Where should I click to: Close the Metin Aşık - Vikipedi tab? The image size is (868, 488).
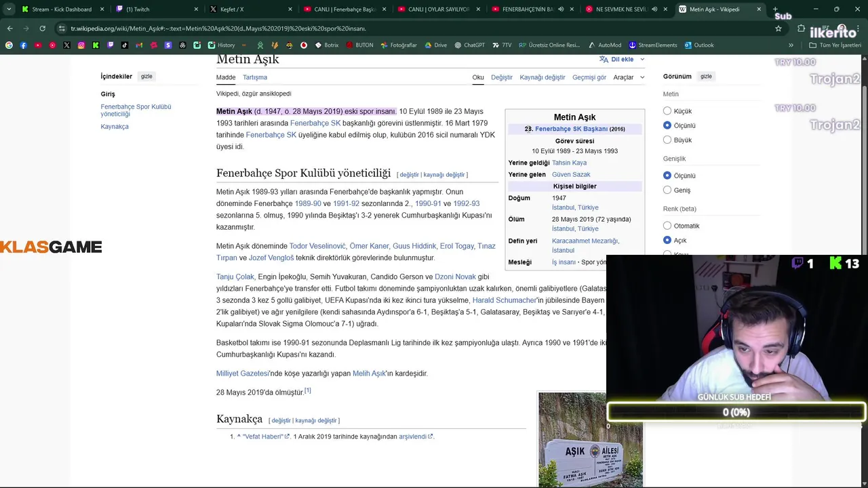(758, 9)
